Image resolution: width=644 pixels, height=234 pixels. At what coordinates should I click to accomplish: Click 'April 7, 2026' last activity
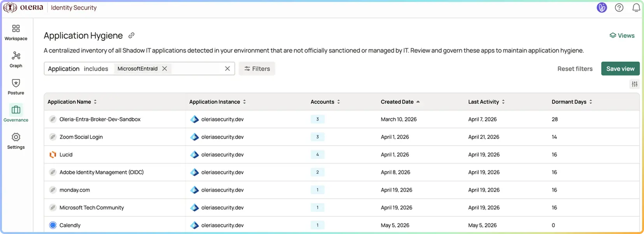click(x=482, y=119)
